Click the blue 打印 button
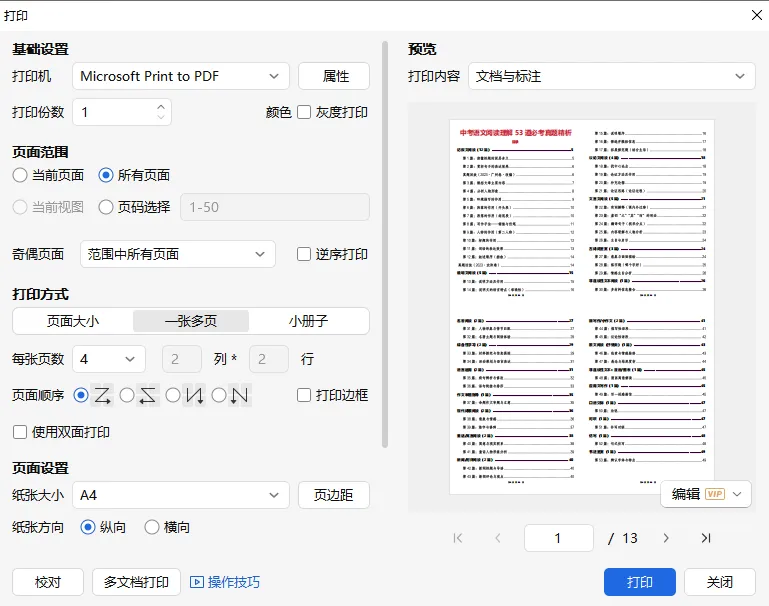769x606 pixels. click(640, 582)
